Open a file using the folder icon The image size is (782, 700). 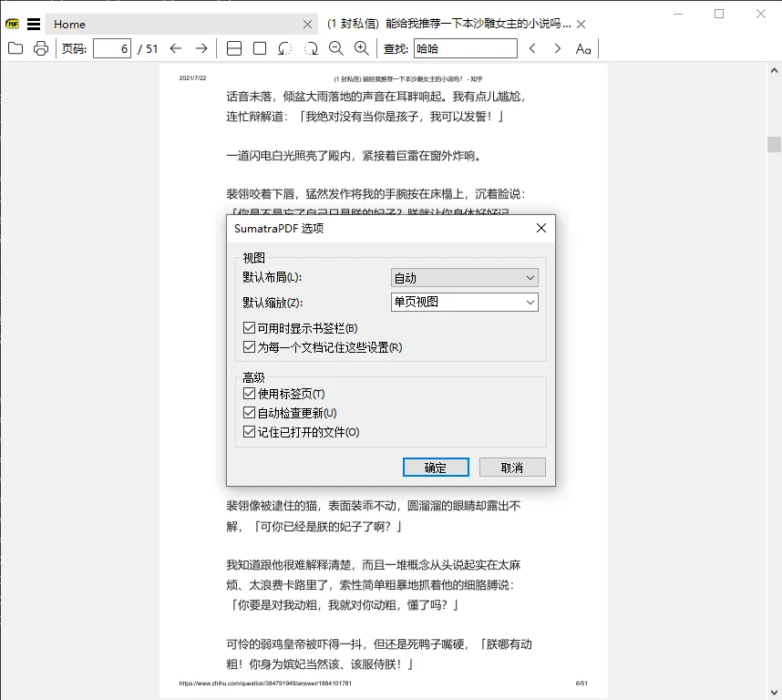[x=15, y=48]
